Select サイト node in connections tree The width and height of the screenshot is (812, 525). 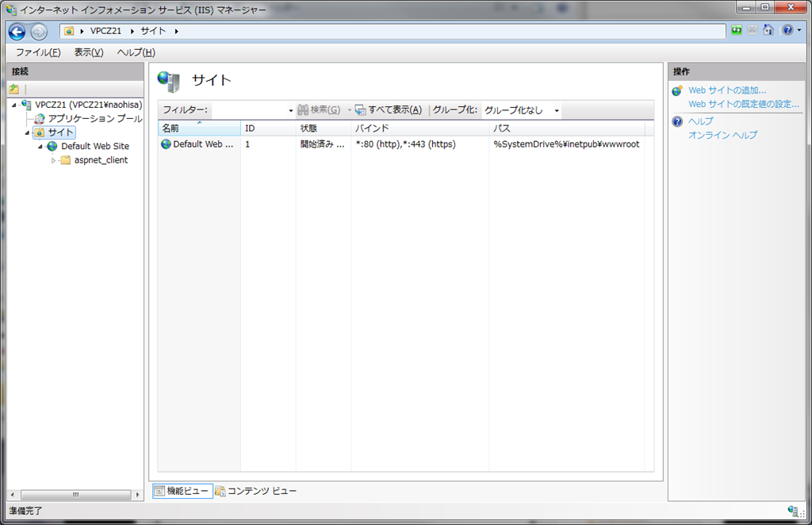tap(60, 132)
